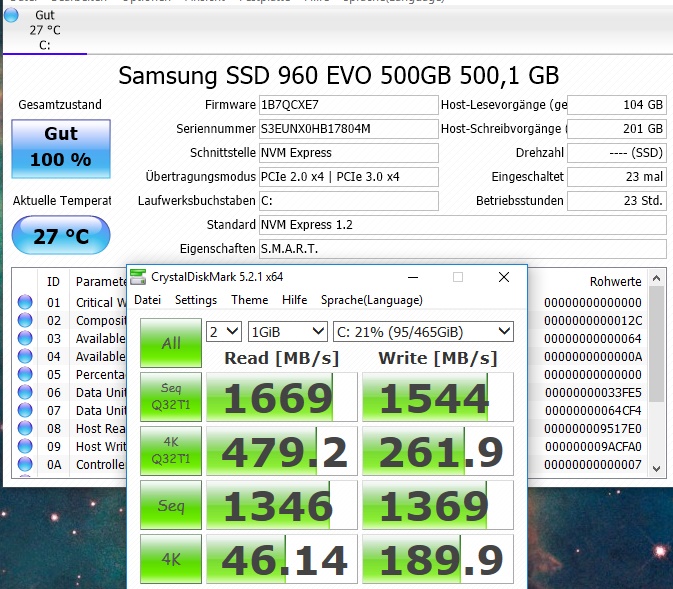Click the blue status orb for row 0A
This screenshot has width=673, height=589.
pos(25,465)
